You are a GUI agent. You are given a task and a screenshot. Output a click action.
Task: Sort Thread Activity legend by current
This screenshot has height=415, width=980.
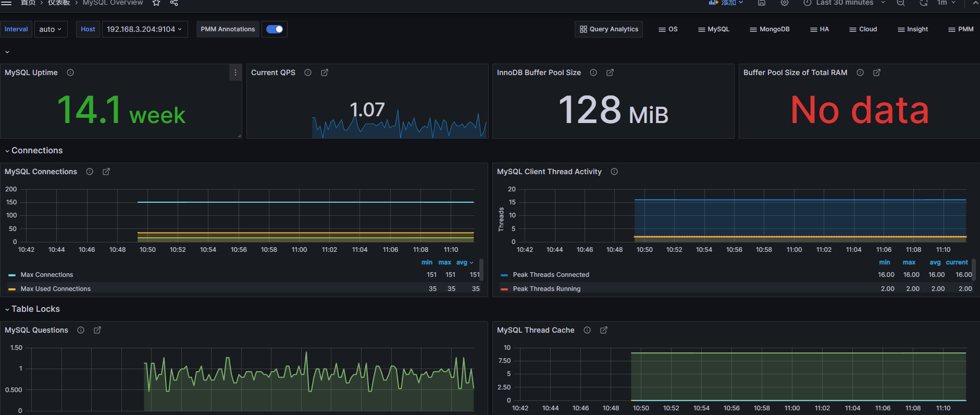(957, 262)
